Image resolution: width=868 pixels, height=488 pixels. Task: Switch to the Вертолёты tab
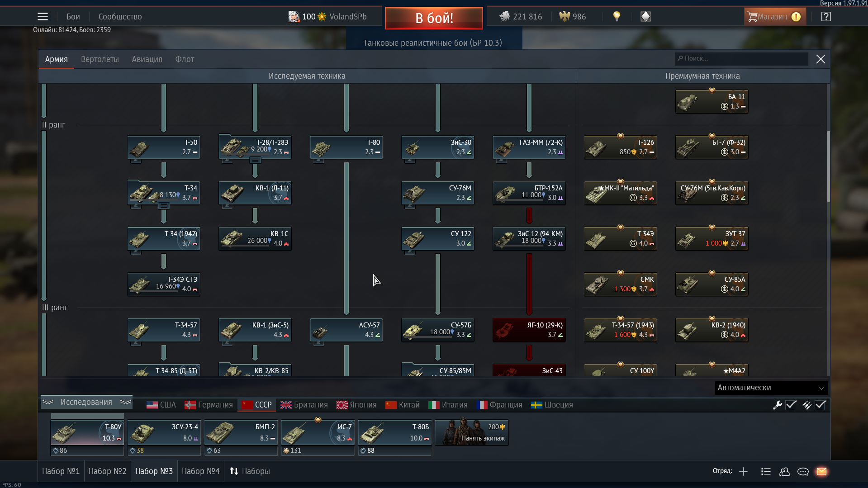pyautogui.click(x=100, y=59)
